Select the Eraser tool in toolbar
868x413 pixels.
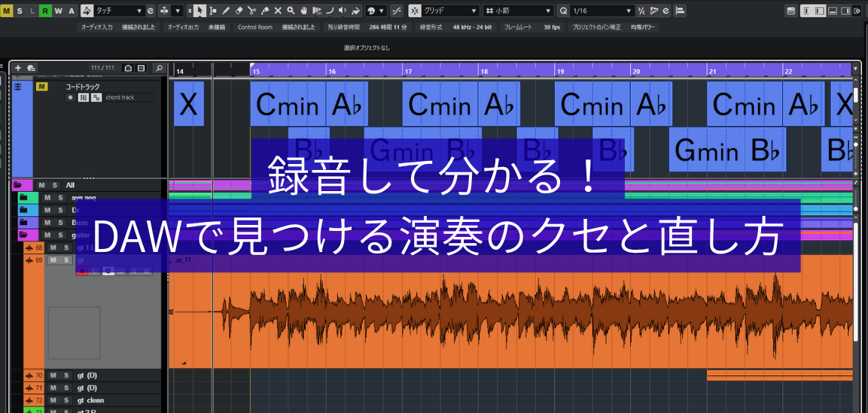(x=239, y=11)
